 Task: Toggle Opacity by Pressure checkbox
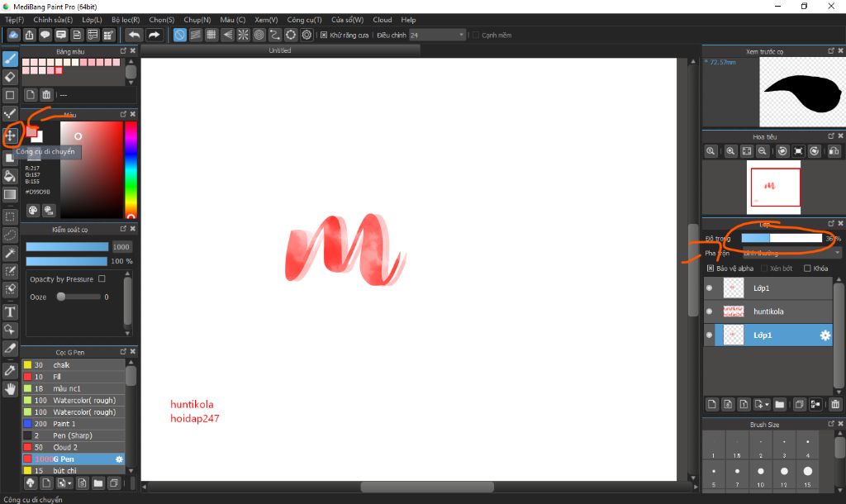102,279
